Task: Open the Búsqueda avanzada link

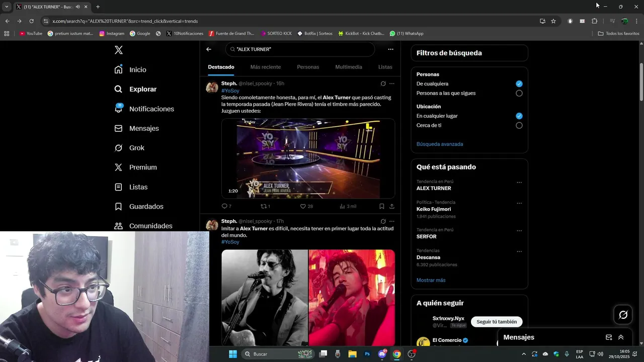Action: 440,144
